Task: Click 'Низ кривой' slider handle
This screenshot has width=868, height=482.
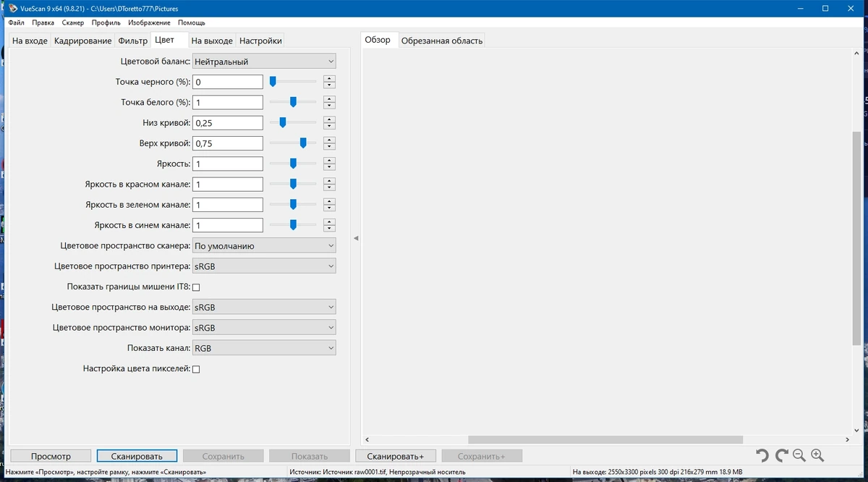Action: [x=283, y=122]
